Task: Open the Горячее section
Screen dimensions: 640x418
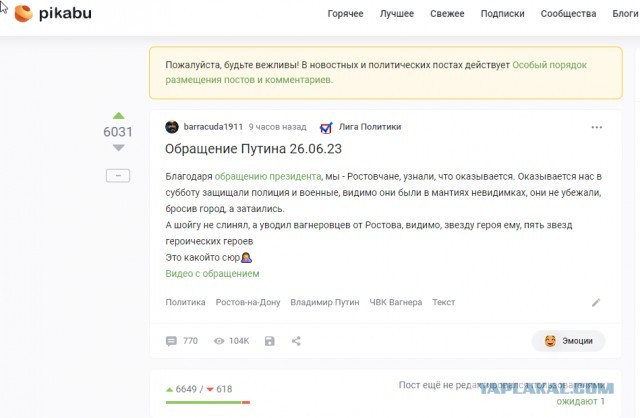Action: (x=345, y=13)
